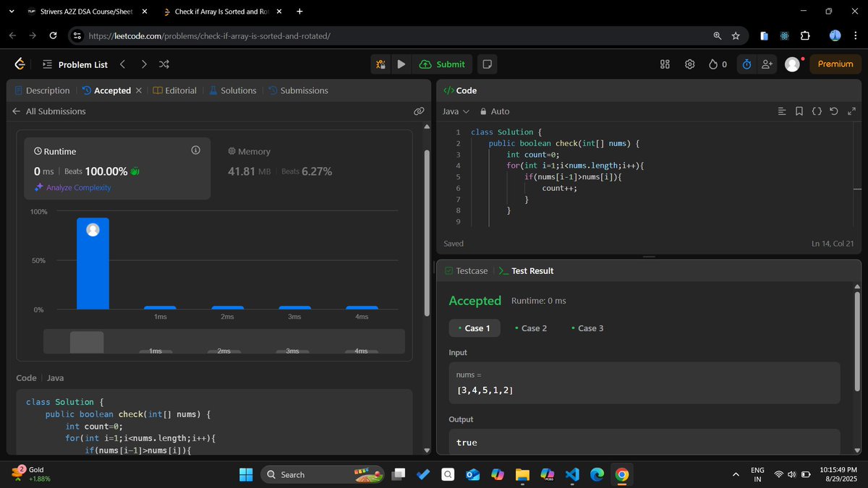Reset code with the undo arrow icon

click(834, 111)
